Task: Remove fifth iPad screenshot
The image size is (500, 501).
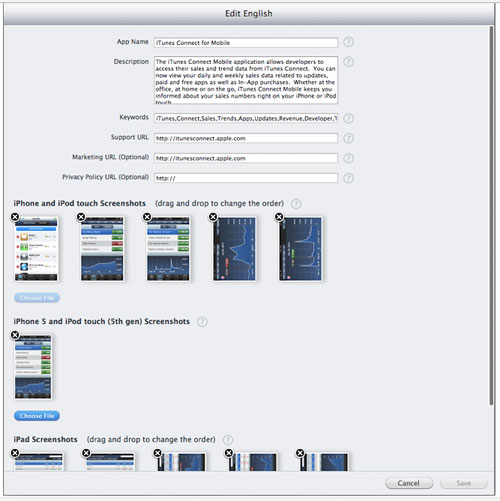Action: [300, 453]
